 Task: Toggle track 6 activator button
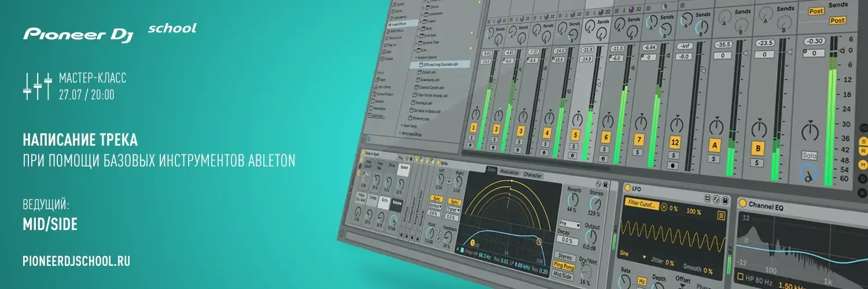pyautogui.click(x=606, y=137)
